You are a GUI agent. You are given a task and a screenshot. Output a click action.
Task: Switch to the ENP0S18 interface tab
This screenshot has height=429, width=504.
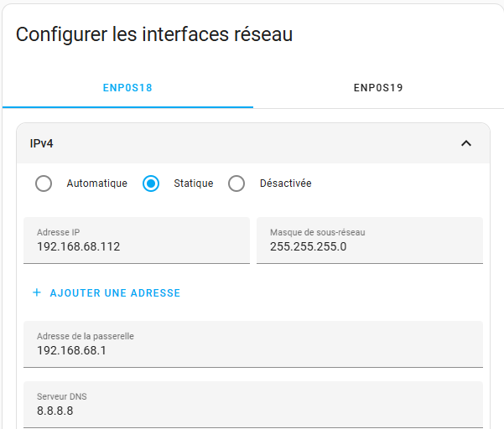(x=127, y=88)
